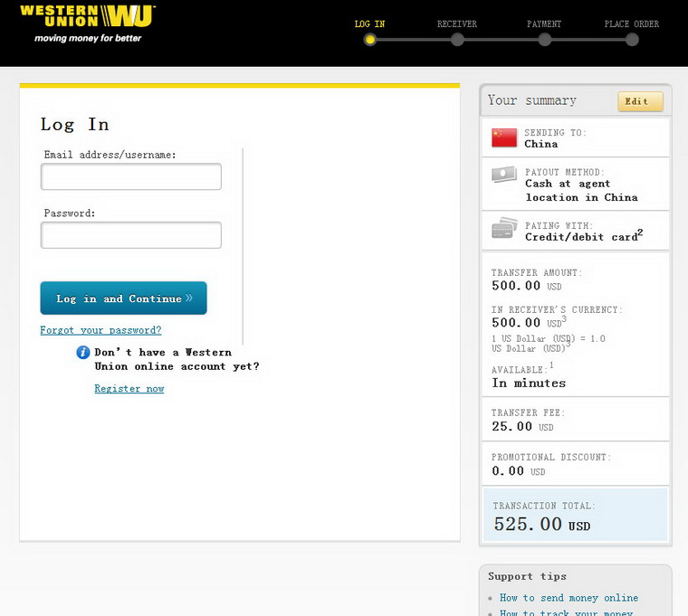This screenshot has width=688, height=616.
Task: Open How to send money online tip
Action: click(x=570, y=598)
